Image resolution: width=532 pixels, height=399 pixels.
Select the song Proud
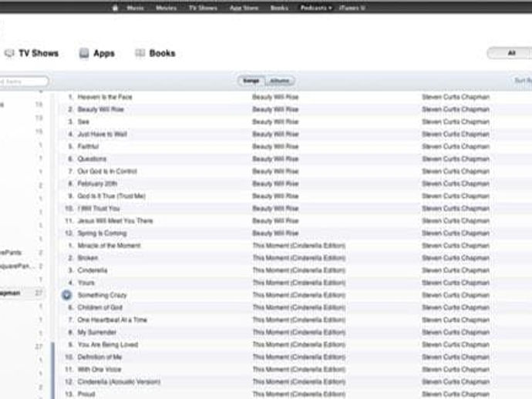click(x=86, y=394)
